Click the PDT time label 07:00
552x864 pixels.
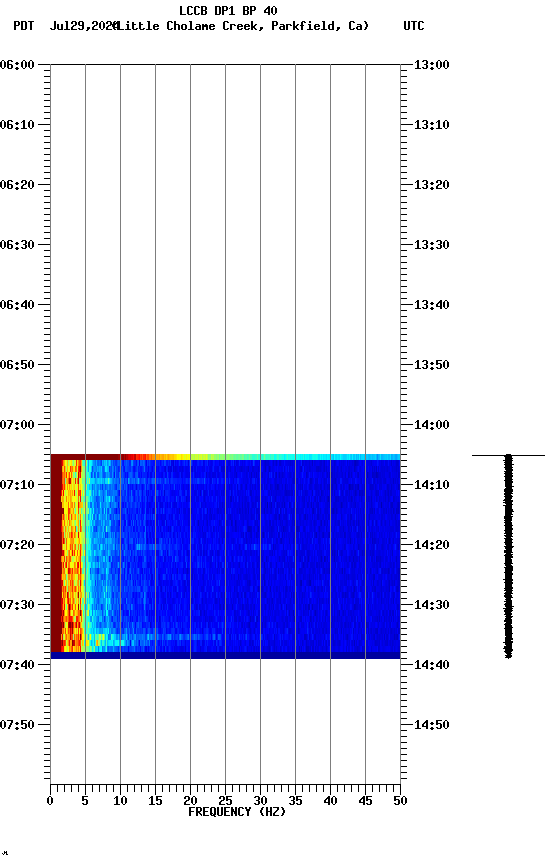tap(17, 425)
